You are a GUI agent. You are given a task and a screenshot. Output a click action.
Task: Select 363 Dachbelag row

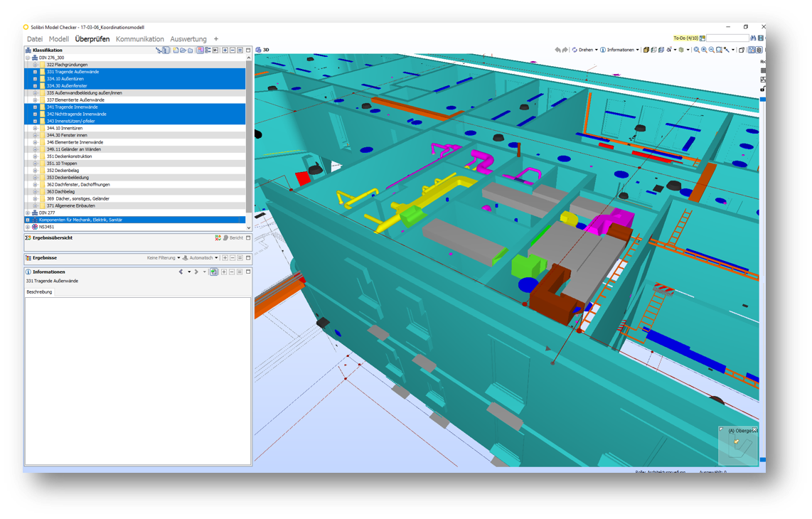coord(136,192)
